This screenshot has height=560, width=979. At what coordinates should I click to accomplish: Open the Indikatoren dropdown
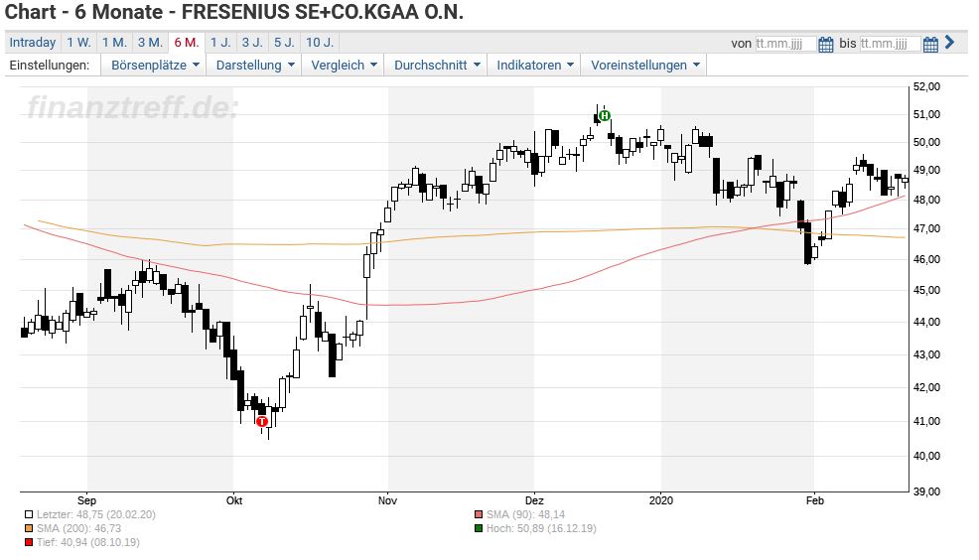coord(534,65)
